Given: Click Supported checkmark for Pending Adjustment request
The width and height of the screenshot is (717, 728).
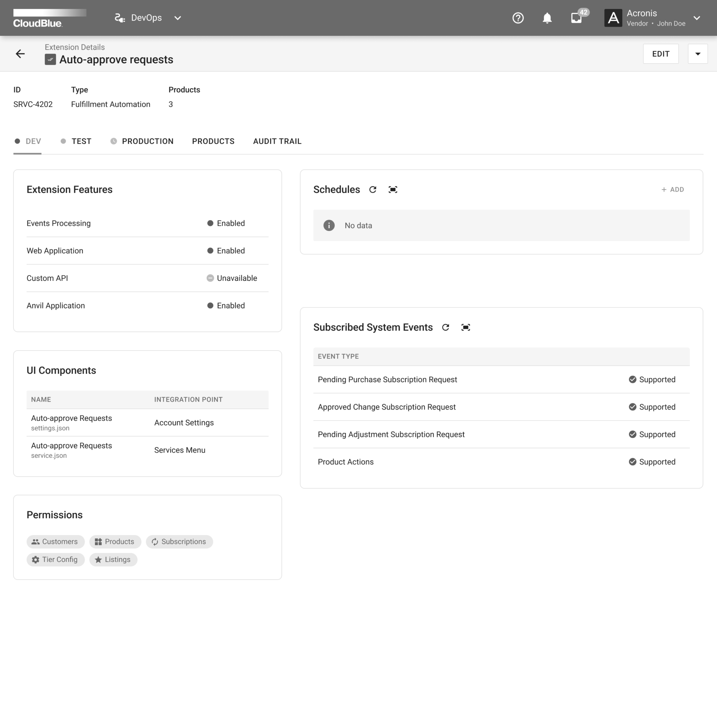Looking at the screenshot, I should tap(633, 434).
